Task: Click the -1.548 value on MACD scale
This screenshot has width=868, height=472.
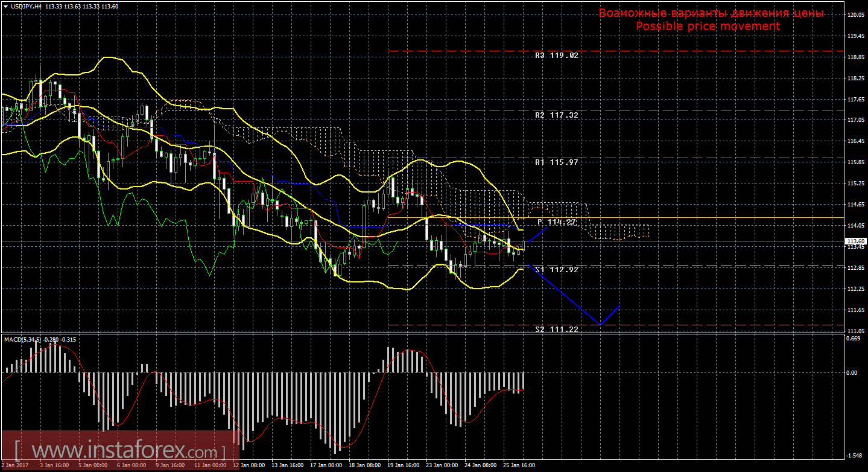Action: pyautogui.click(x=852, y=456)
